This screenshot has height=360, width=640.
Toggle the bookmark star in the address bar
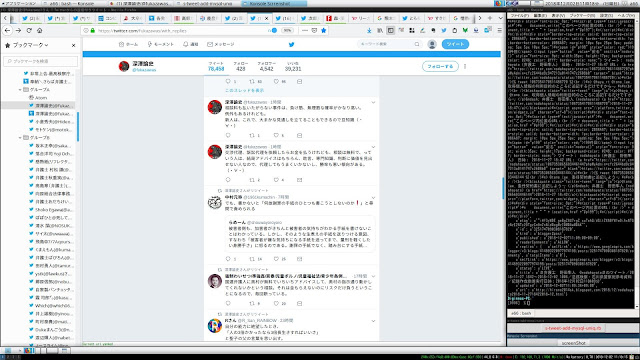(324, 31)
